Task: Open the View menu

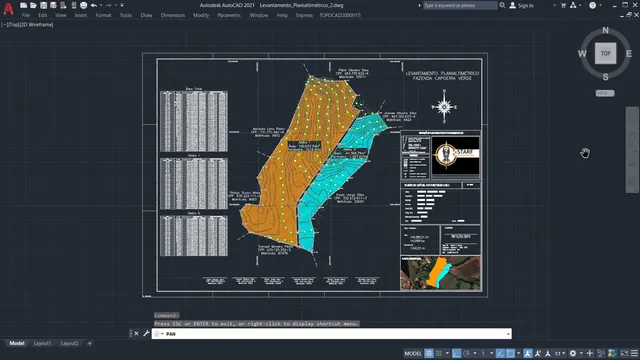Action: coord(61,15)
